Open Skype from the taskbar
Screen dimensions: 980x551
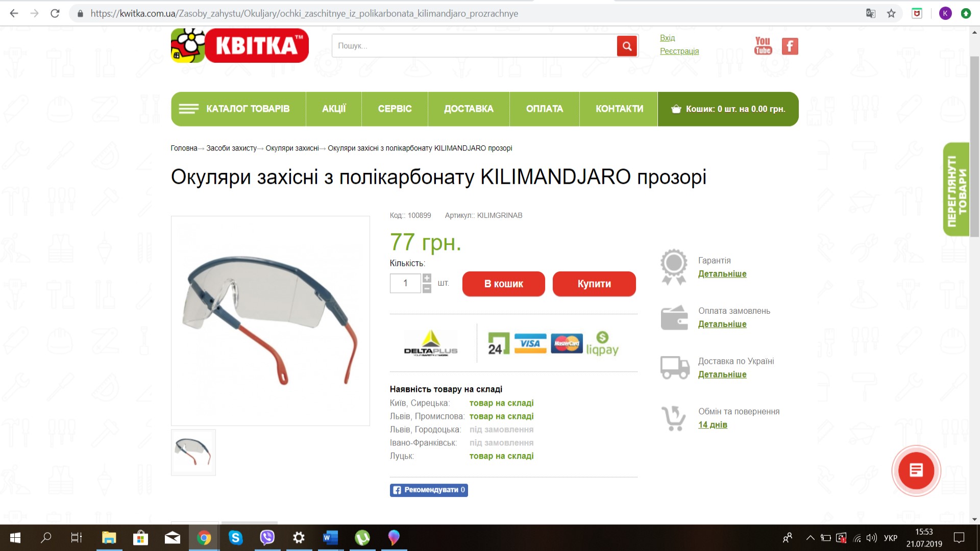coord(235,538)
